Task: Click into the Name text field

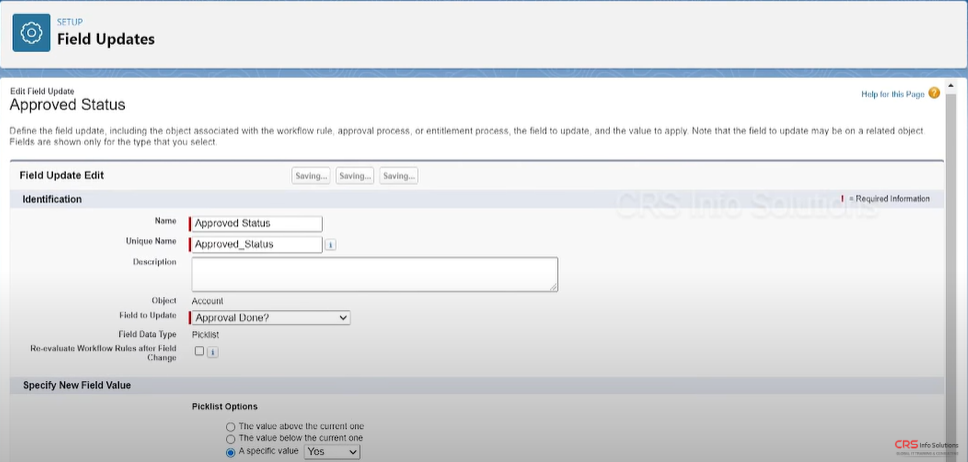Action: [x=257, y=224]
